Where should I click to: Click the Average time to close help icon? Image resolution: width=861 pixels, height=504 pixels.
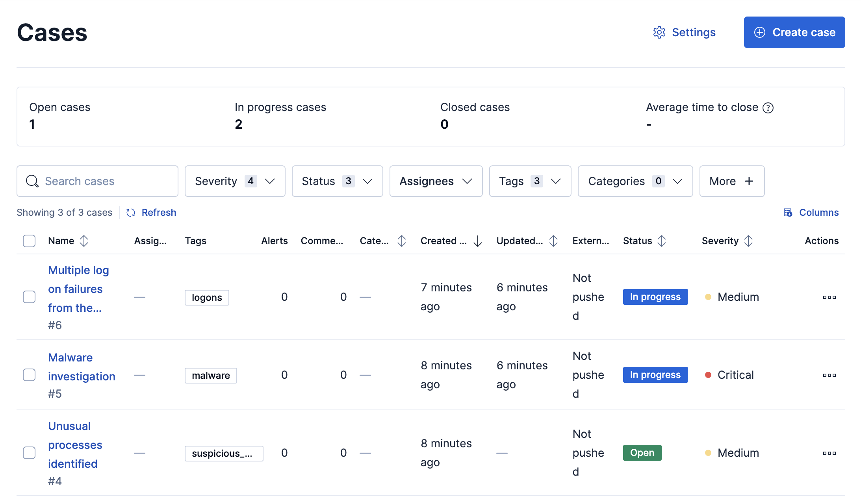click(768, 108)
